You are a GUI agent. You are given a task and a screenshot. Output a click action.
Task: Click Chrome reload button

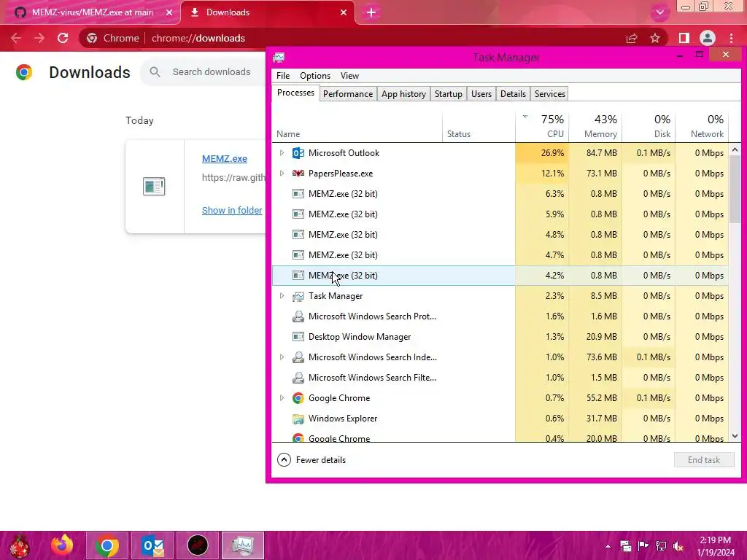tap(63, 38)
